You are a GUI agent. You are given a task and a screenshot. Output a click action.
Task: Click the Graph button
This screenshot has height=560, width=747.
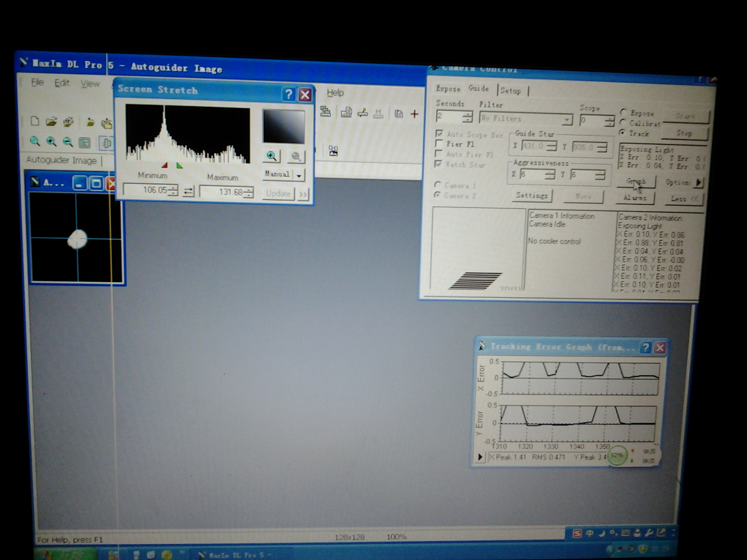636,182
